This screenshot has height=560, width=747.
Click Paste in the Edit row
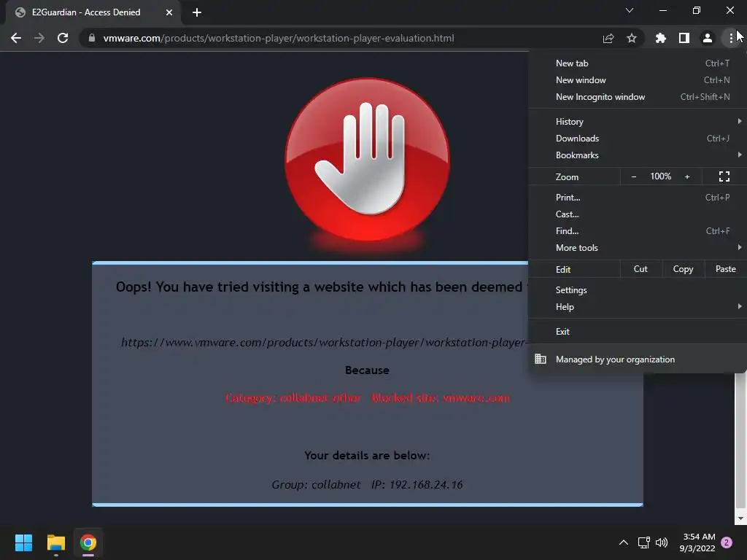point(726,269)
